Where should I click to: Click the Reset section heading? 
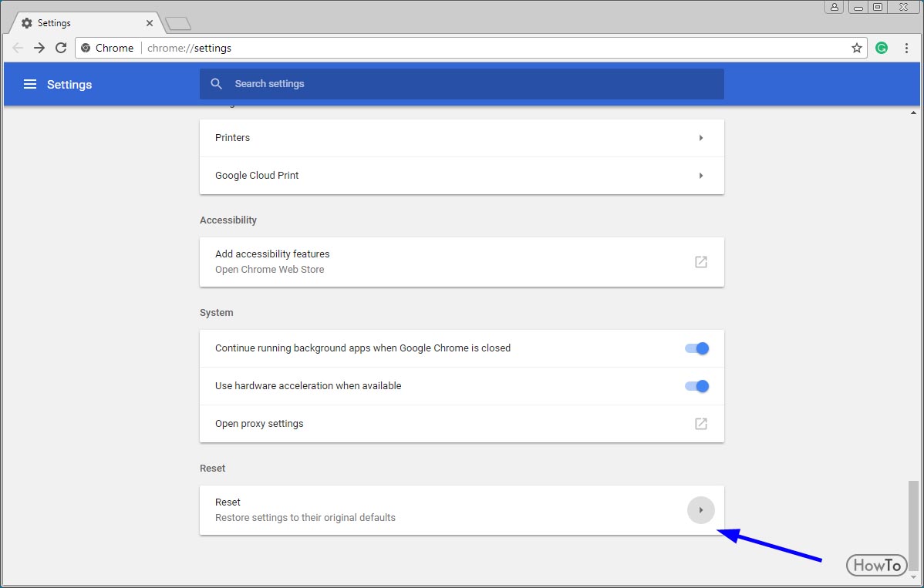click(212, 469)
